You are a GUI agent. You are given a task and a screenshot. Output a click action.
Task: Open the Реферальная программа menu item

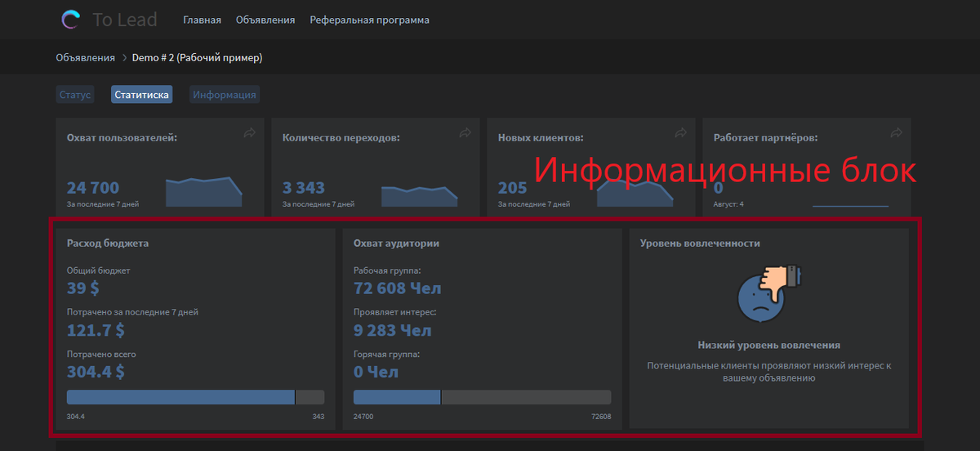(369, 20)
